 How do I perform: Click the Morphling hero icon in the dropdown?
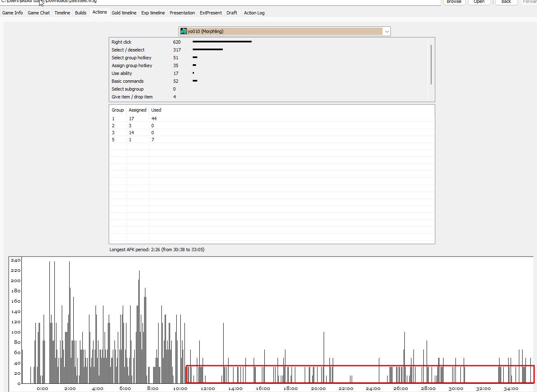point(184,31)
